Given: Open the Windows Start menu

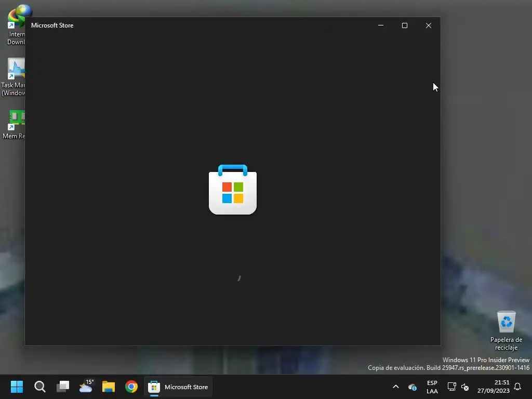Looking at the screenshot, I should pyautogui.click(x=17, y=387).
